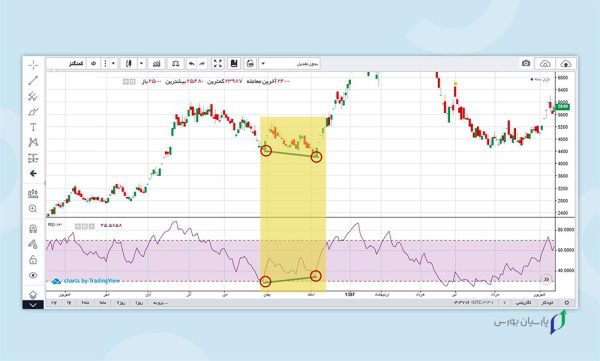Select the 5-day range tab
This screenshot has height=361, width=600.
(x=121, y=302)
